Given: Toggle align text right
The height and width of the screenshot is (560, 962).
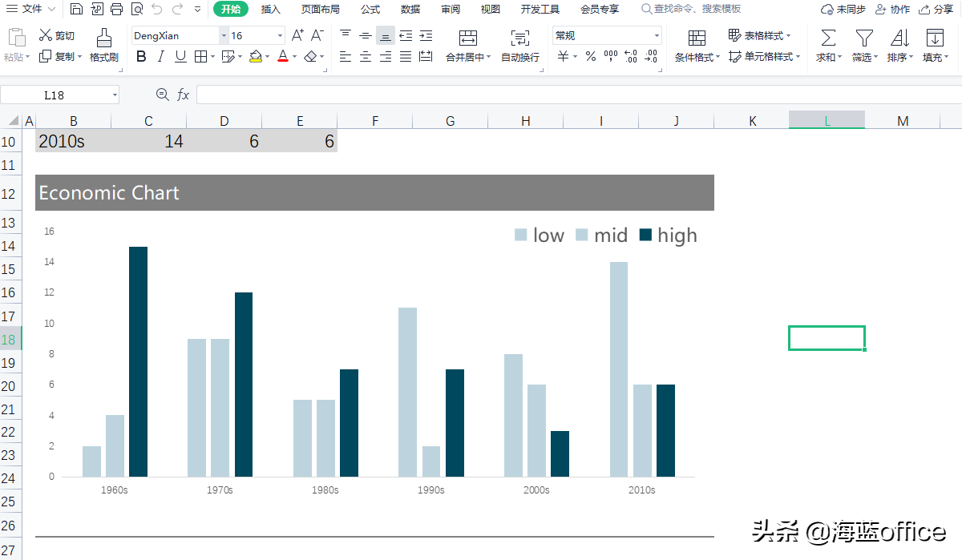Looking at the screenshot, I should [x=386, y=57].
